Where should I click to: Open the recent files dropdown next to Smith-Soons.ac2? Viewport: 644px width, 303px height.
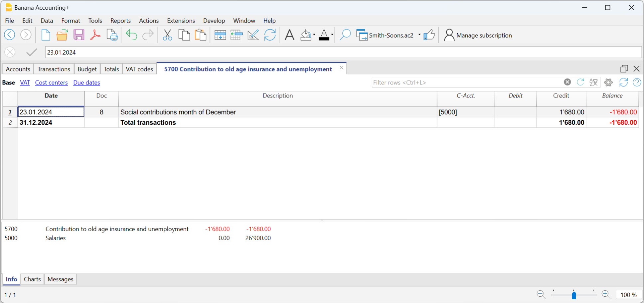[420, 35]
